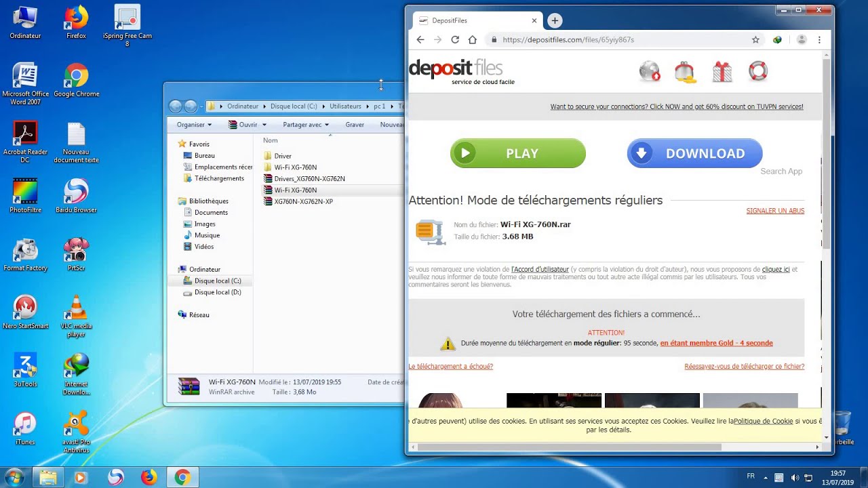Launch Format Factory desktop icon
This screenshot has width=868, height=488.
pos(25,255)
